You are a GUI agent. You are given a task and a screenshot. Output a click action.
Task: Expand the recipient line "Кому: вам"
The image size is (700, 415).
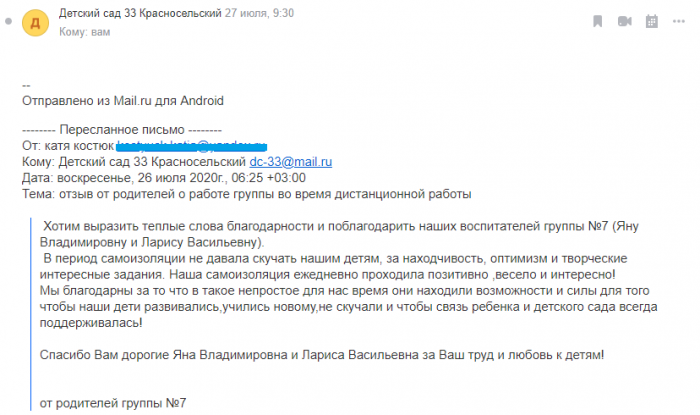pos(84,32)
